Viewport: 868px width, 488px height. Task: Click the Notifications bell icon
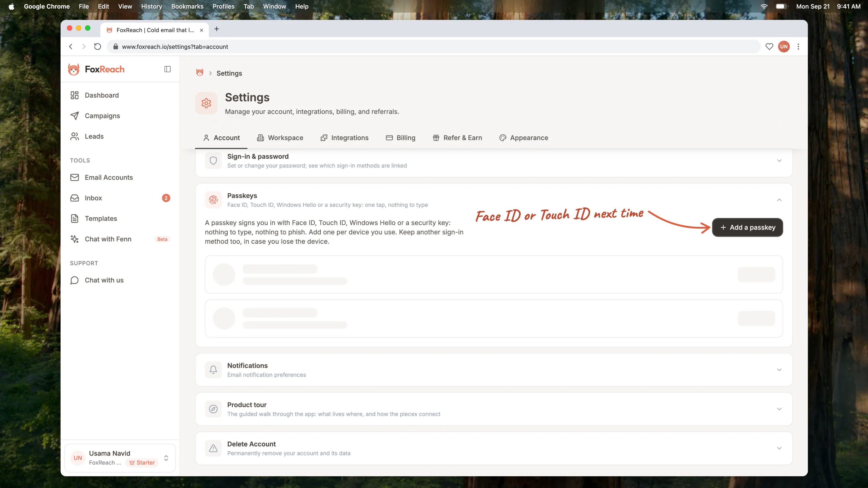point(213,370)
